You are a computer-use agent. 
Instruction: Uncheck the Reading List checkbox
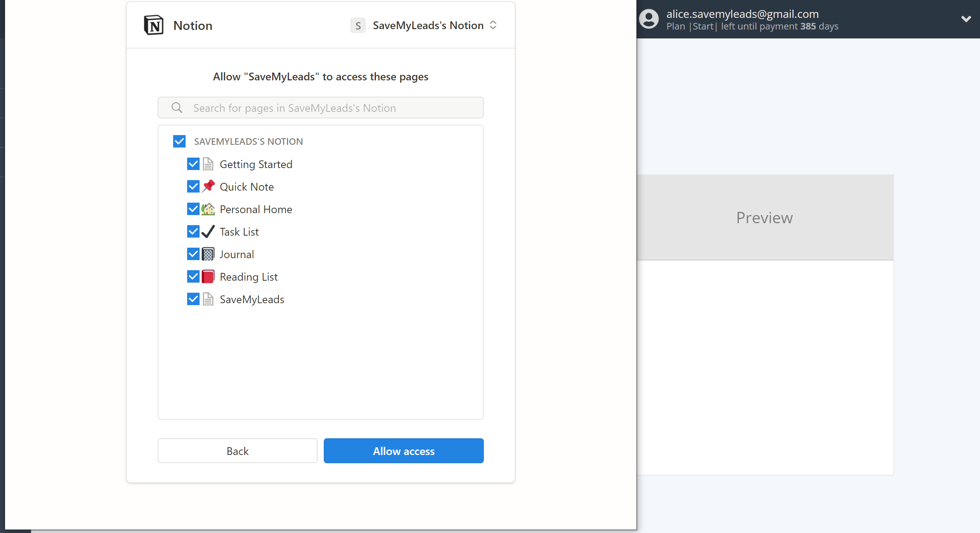(193, 276)
